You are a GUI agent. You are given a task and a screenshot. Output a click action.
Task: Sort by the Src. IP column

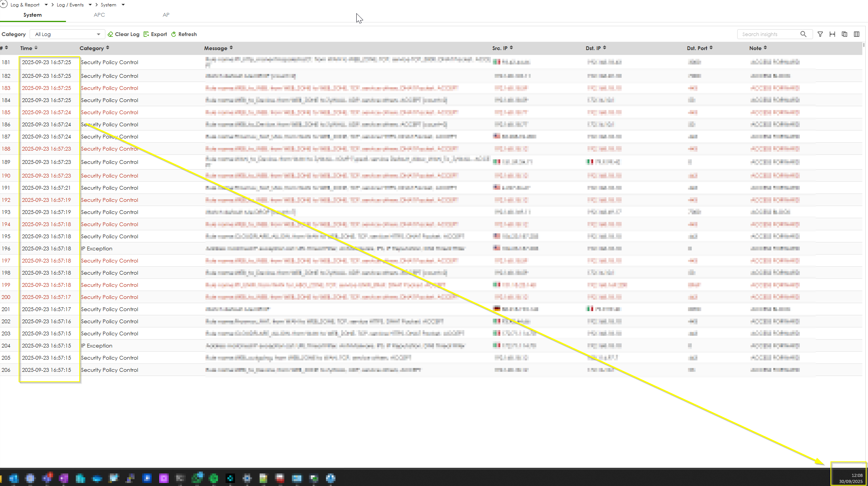click(511, 48)
